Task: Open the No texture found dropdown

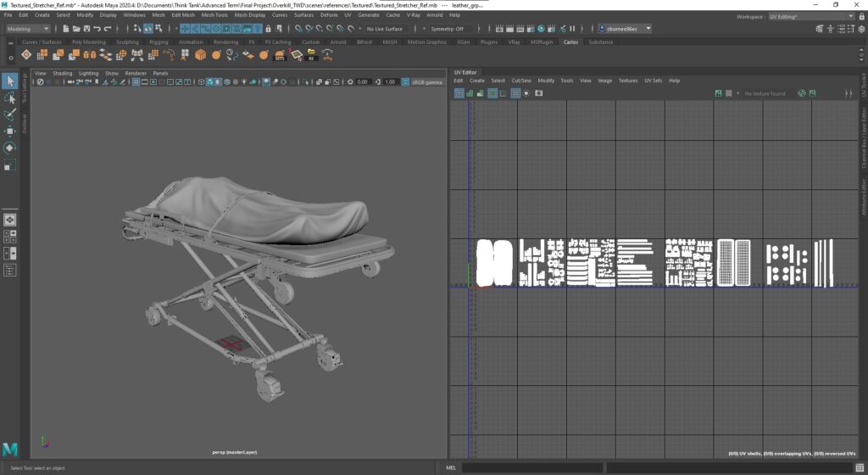Action: click(765, 93)
